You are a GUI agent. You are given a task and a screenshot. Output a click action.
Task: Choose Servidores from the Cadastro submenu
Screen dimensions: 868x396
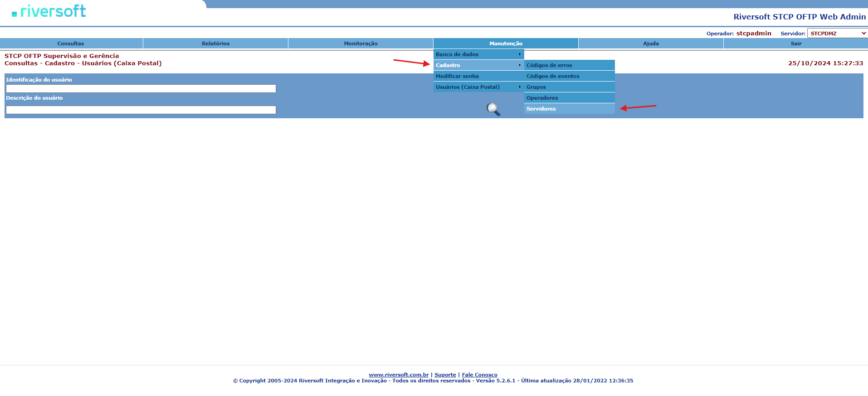point(570,109)
